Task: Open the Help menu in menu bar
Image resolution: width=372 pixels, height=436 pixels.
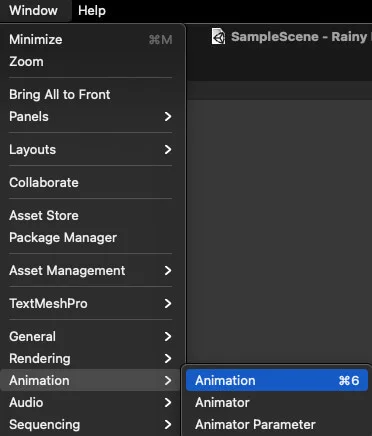Action: tap(92, 11)
